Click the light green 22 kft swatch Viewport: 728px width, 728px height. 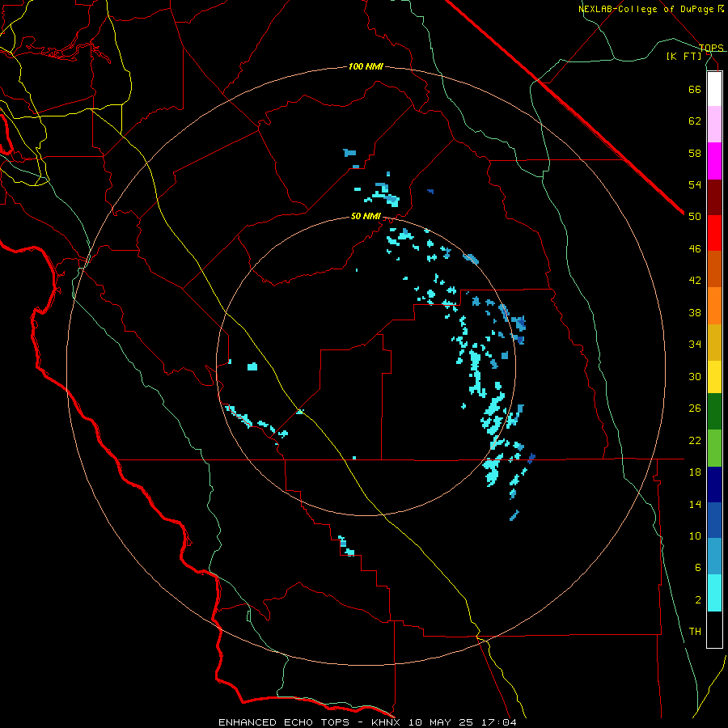pyautogui.click(x=714, y=448)
